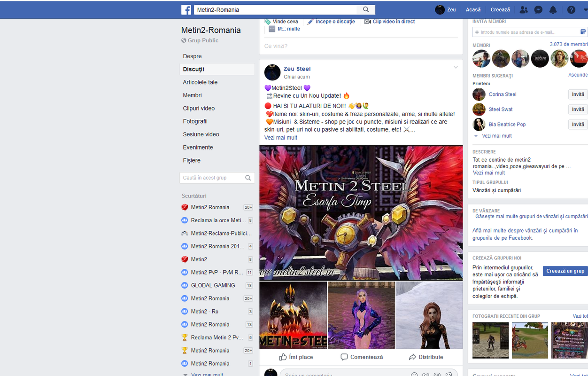Click the Acasă link in top bar

point(473,9)
